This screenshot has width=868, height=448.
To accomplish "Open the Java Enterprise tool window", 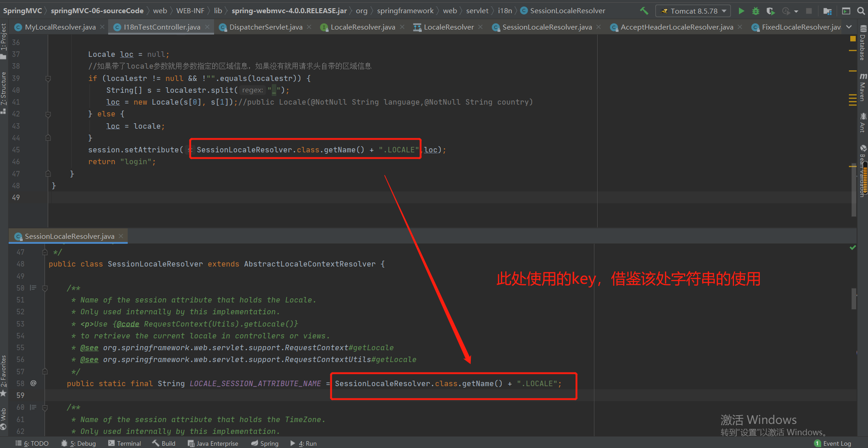I will (213, 443).
